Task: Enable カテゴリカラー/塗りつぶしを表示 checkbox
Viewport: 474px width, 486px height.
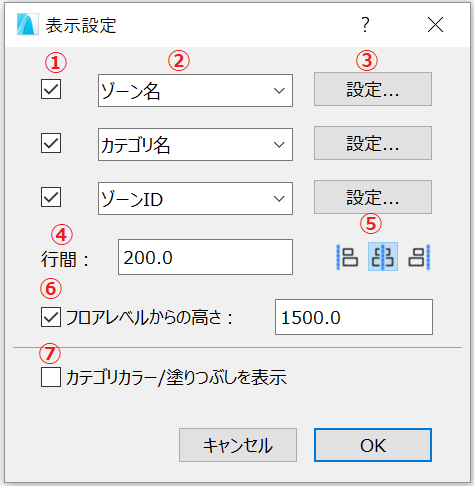Action: [x=51, y=377]
